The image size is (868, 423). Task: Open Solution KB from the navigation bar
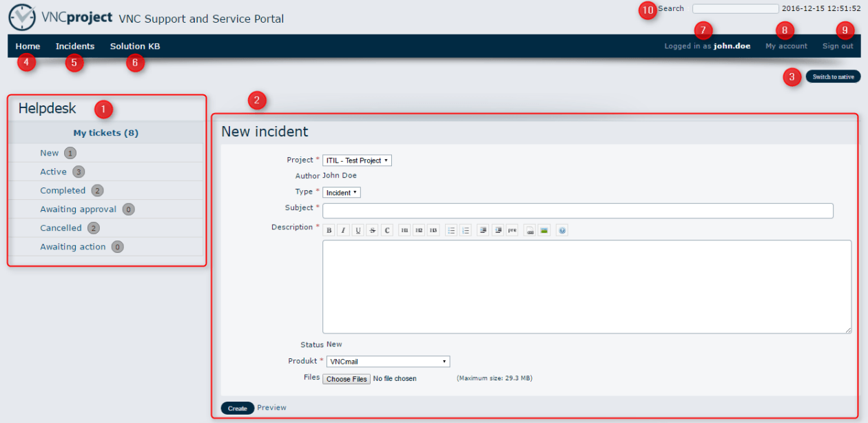(x=135, y=46)
